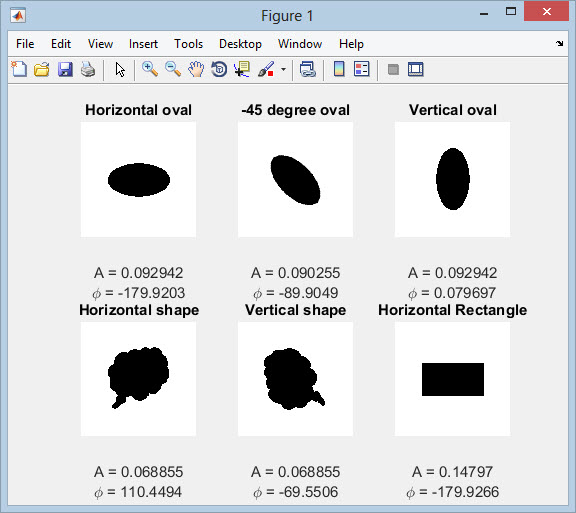Toggle the Insert Legend button

coord(362,69)
